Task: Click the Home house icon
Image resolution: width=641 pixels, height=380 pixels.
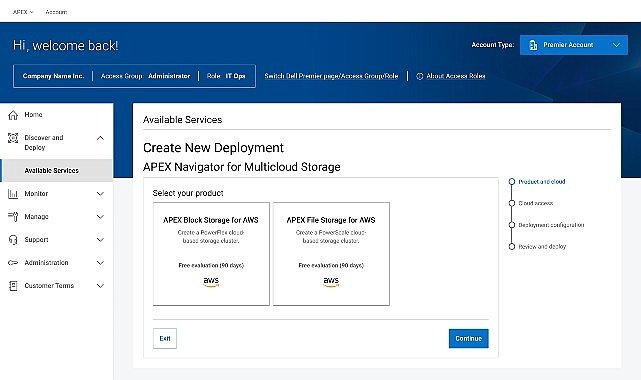Action: (13, 115)
